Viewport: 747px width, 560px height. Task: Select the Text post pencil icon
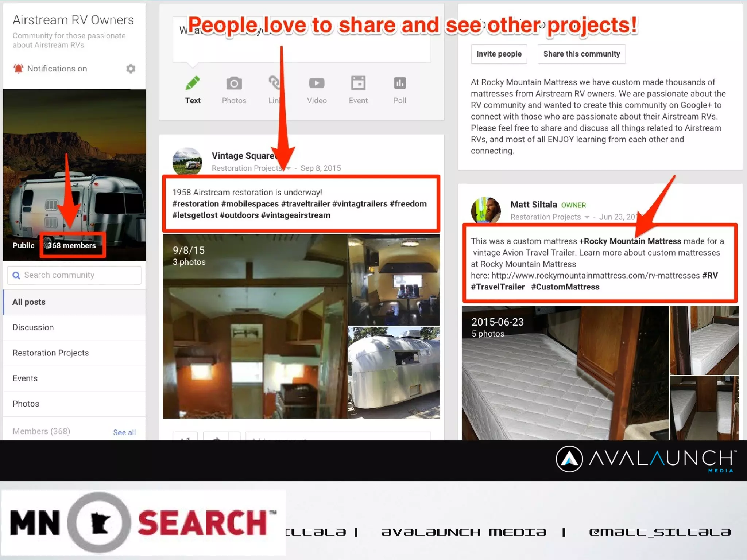click(x=193, y=83)
